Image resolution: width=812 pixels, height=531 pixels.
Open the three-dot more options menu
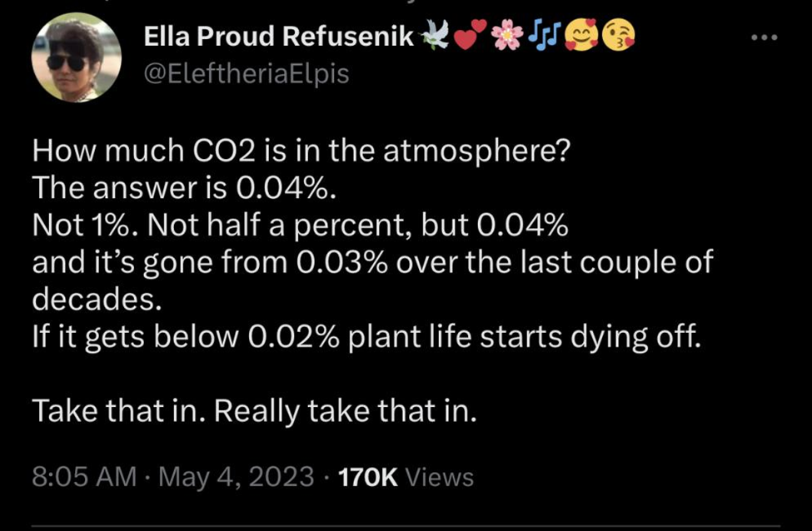point(765,38)
